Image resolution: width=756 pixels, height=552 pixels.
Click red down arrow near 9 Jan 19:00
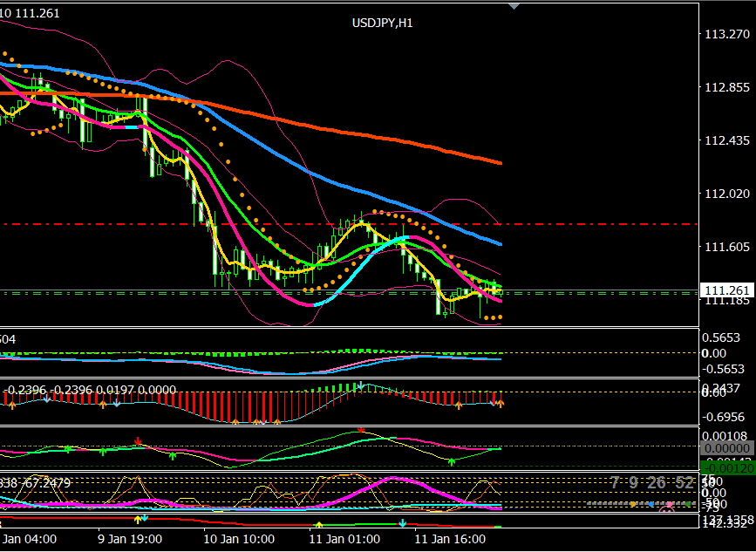137,441
